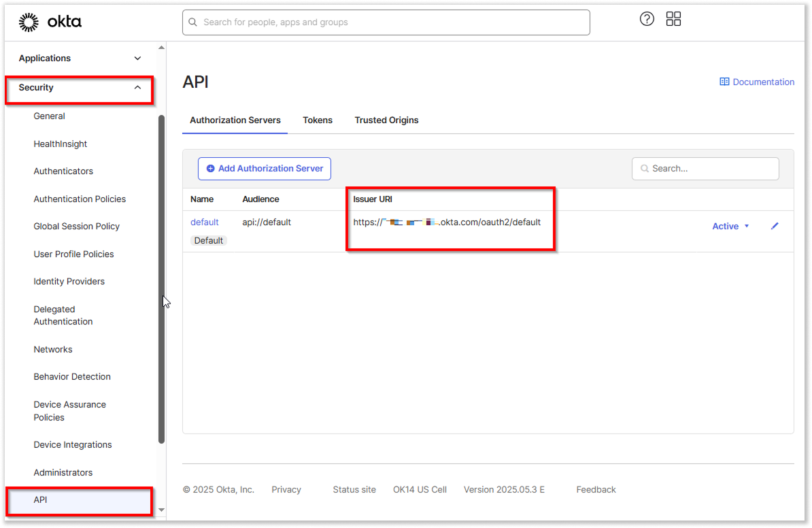Click the Okta logo

tap(50, 22)
